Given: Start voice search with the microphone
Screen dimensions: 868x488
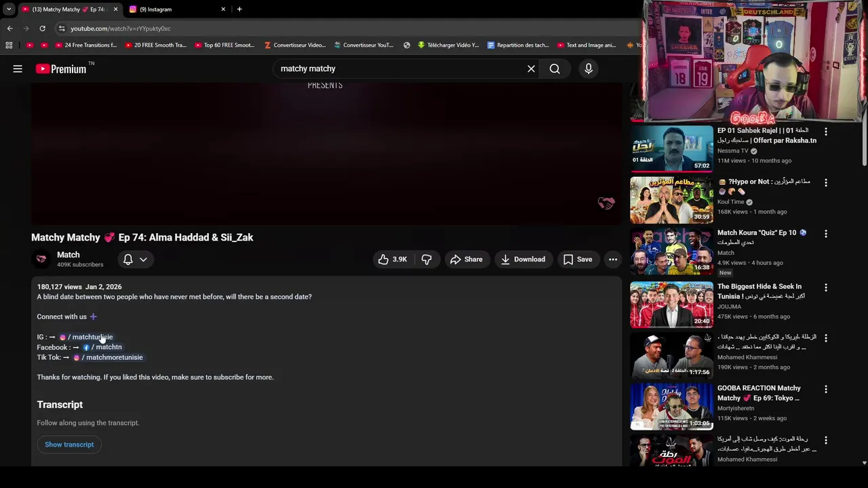Looking at the screenshot, I should point(589,68).
